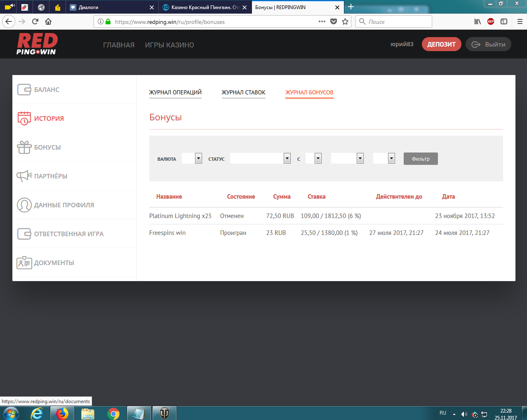Click the Выйти logout button

pos(488,44)
